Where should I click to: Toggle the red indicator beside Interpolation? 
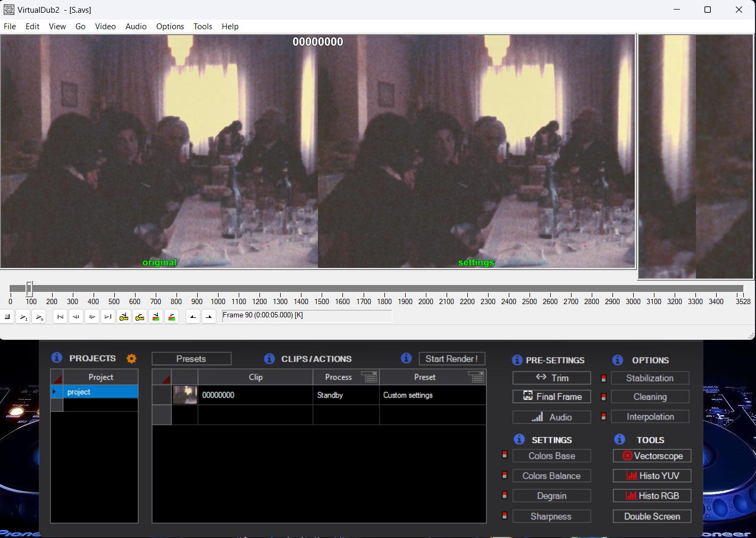coord(603,417)
